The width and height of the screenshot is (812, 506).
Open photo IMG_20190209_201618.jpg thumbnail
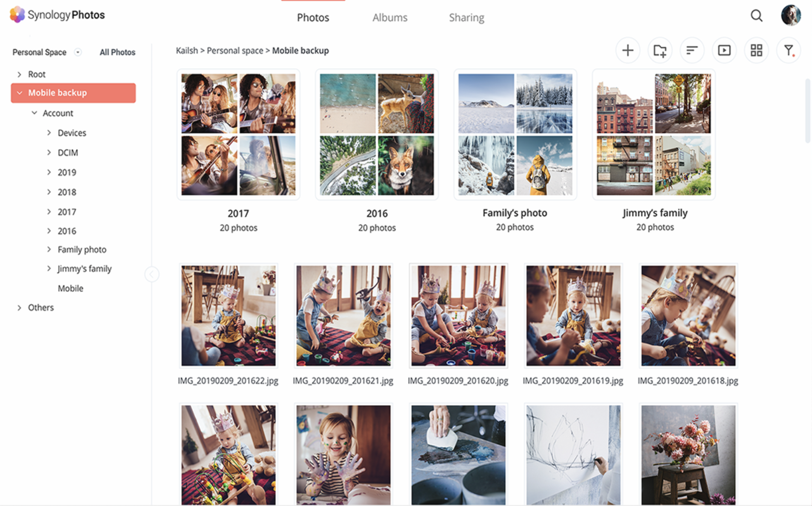click(688, 316)
